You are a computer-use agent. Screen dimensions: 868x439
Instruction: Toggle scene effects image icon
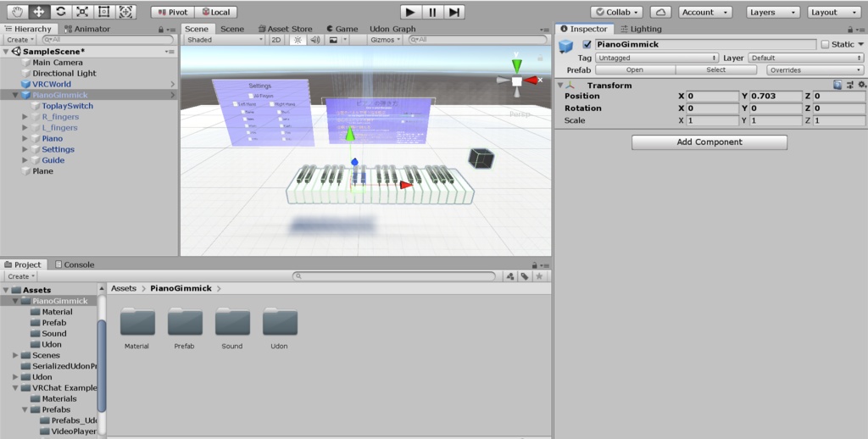click(333, 40)
